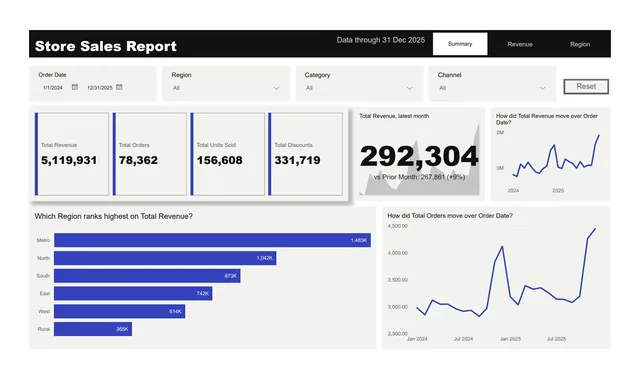Click the Metro bar labeled 1,483K

212,240
